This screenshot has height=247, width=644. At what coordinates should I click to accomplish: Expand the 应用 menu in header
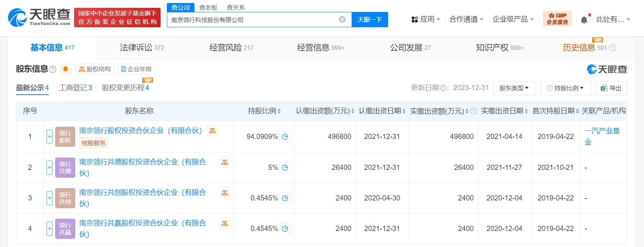(x=426, y=19)
